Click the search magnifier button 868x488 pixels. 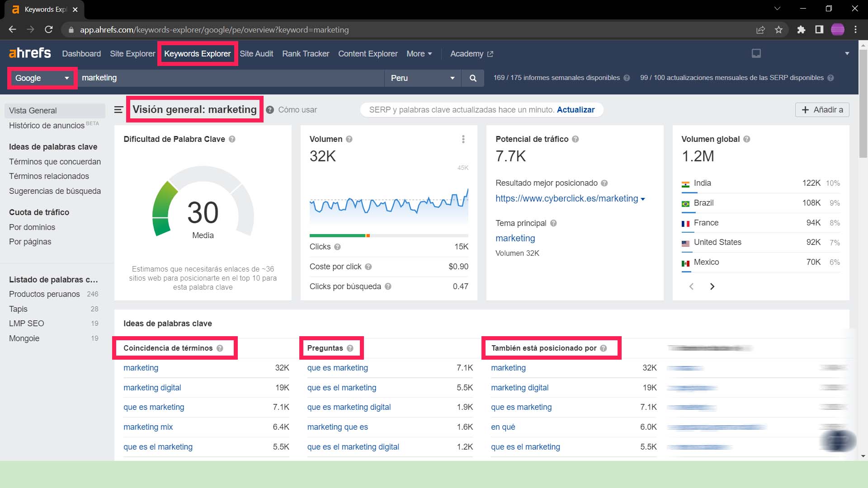tap(473, 78)
